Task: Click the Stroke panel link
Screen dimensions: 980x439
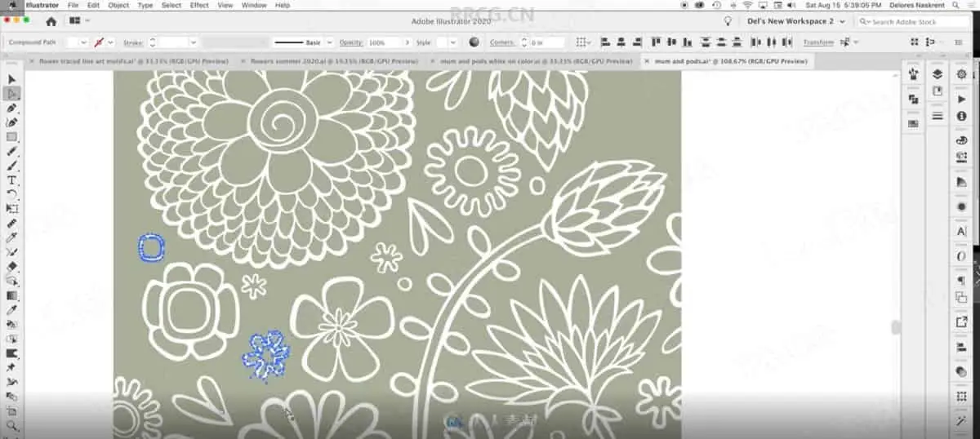Action: (x=132, y=42)
